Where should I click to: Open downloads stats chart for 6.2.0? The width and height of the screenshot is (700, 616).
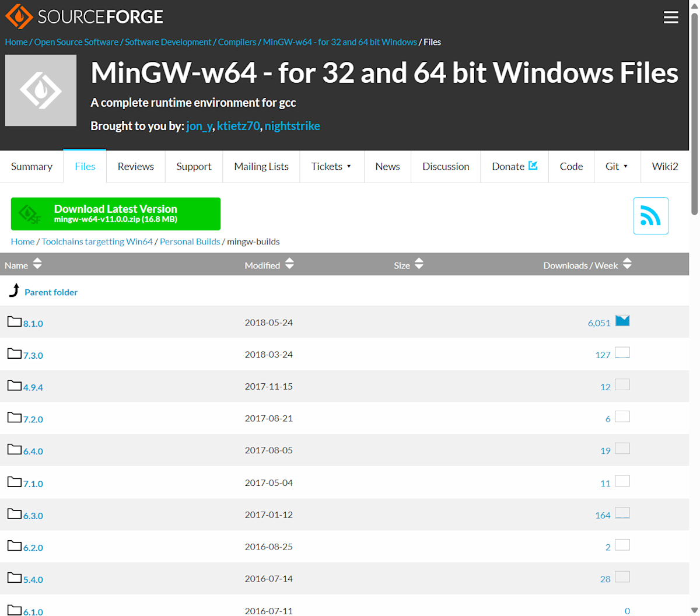[622, 545]
